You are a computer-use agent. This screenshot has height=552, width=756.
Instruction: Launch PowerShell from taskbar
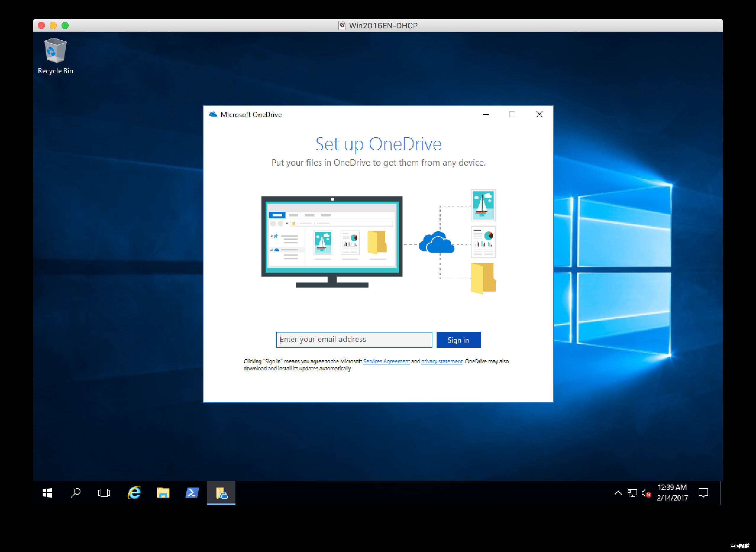click(192, 493)
